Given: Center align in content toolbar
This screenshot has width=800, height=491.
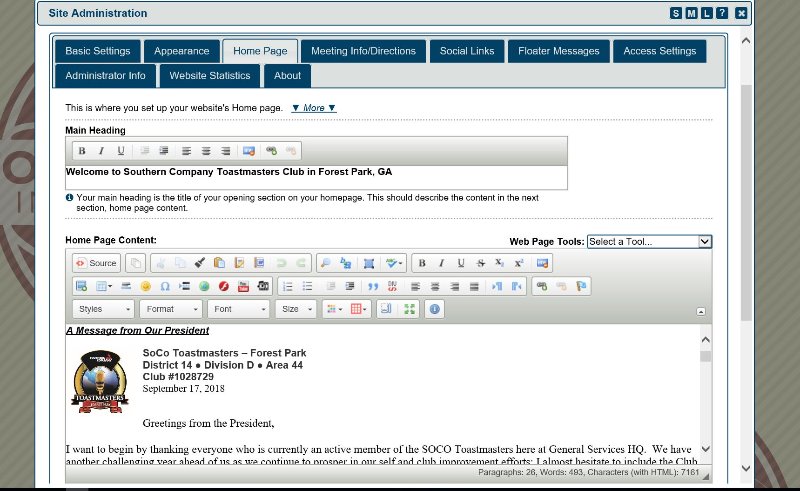Looking at the screenshot, I should tap(435, 286).
